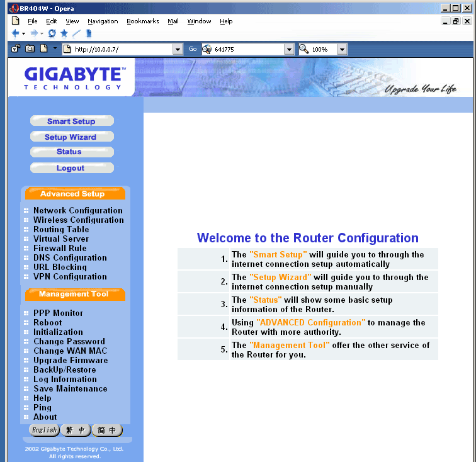Open sidebar Help link under Management Tool
Viewport: 476px width, 462px height.
point(42,398)
